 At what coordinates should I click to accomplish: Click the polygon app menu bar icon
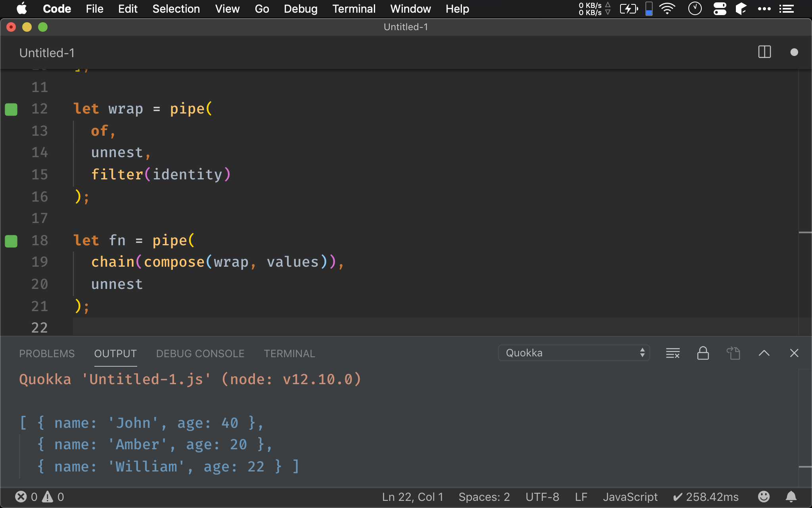click(x=741, y=9)
